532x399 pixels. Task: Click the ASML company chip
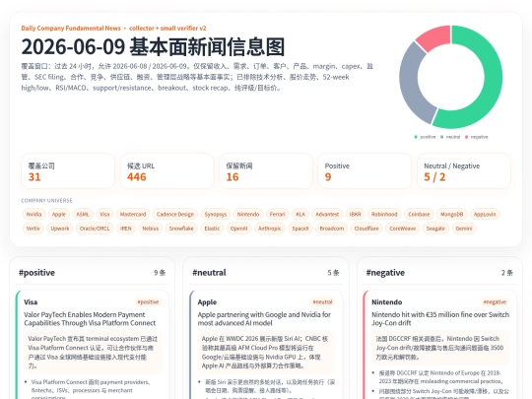click(x=83, y=214)
